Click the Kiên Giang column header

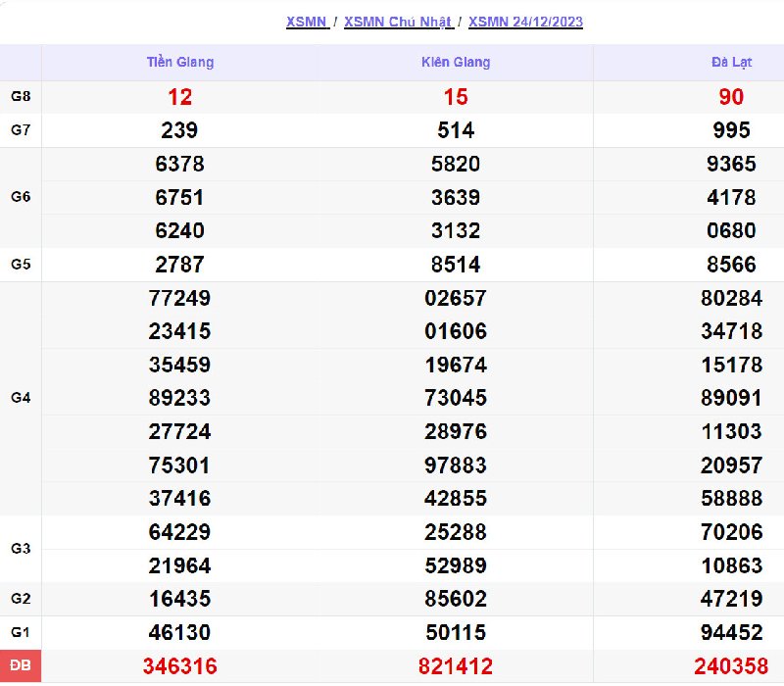tap(456, 62)
